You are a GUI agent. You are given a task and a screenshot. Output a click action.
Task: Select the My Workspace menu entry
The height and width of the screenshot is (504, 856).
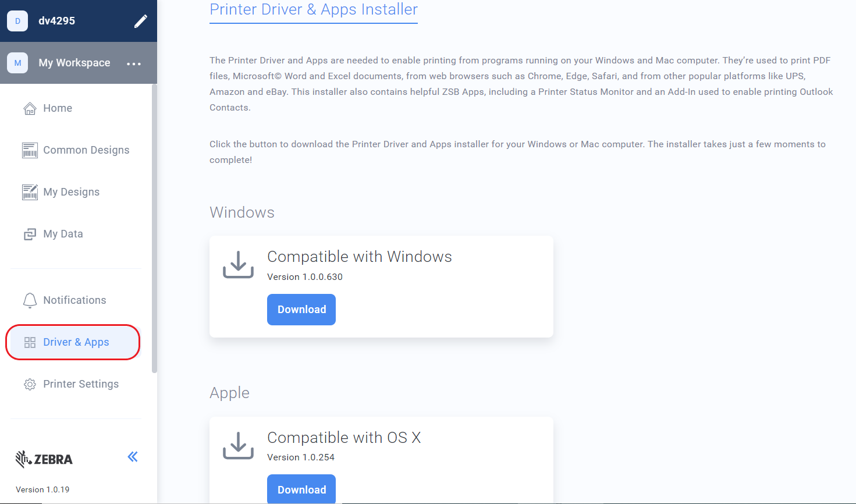74,62
